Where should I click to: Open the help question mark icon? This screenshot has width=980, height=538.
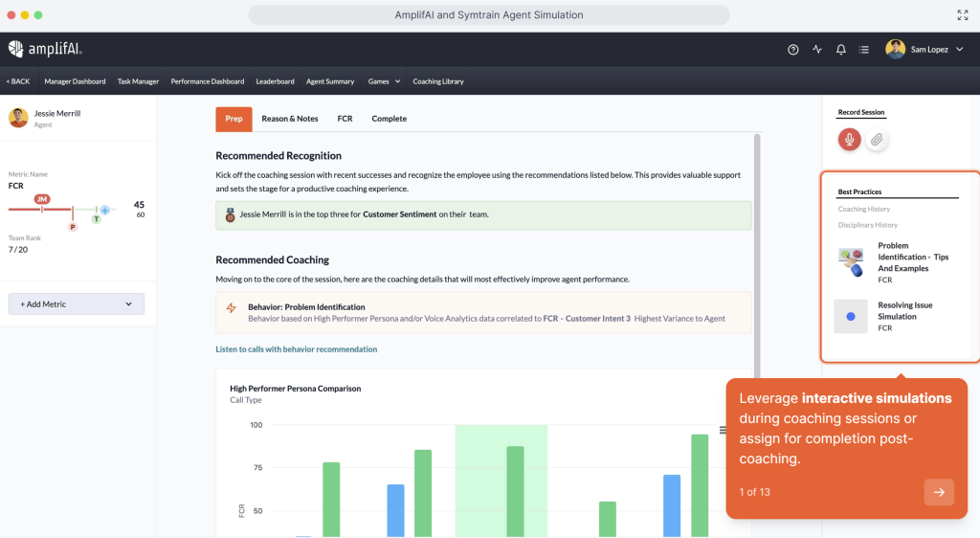(x=792, y=50)
